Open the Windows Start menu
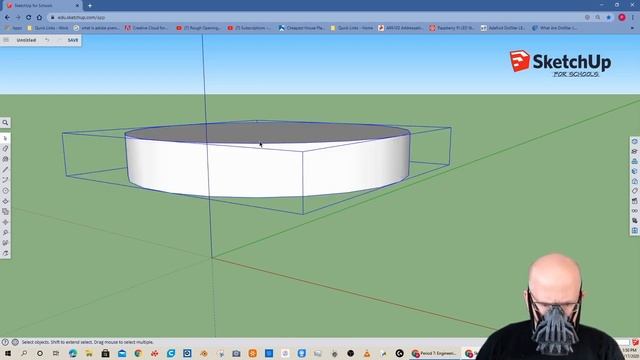This screenshot has height=360, width=640. (x=8, y=353)
